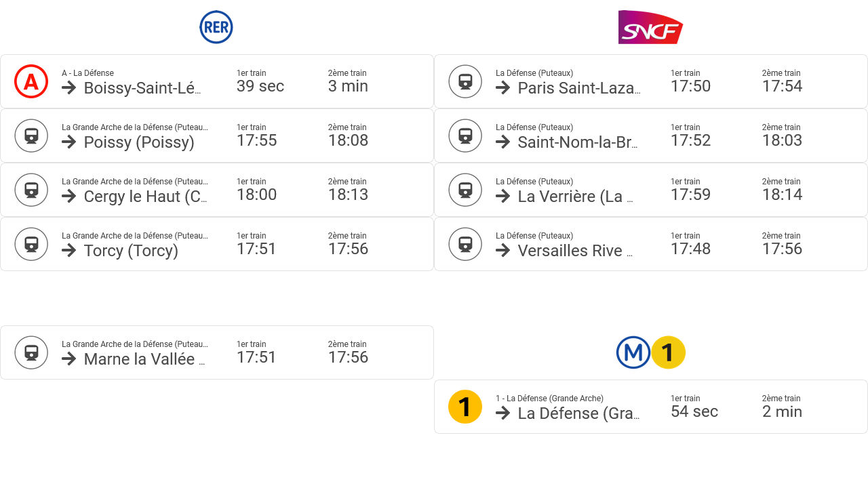Image resolution: width=868 pixels, height=488 pixels.
Task: Click the RER logo at top
Action: (216, 27)
